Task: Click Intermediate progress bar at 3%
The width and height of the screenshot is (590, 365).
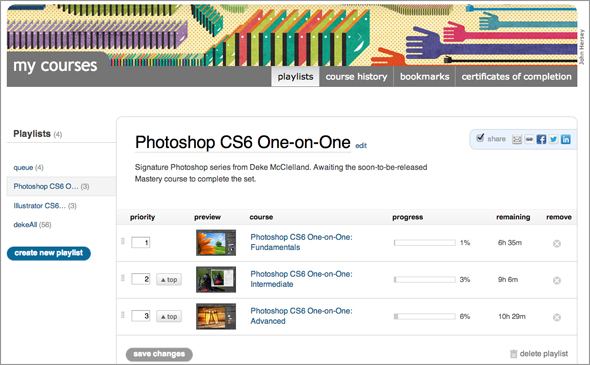Action: (x=425, y=280)
